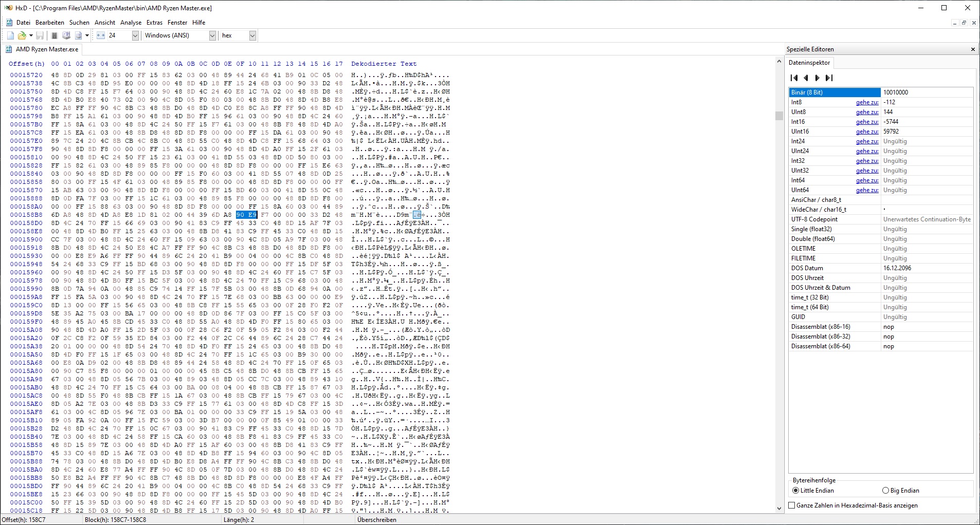Open a disk with the drive icon

66,35
